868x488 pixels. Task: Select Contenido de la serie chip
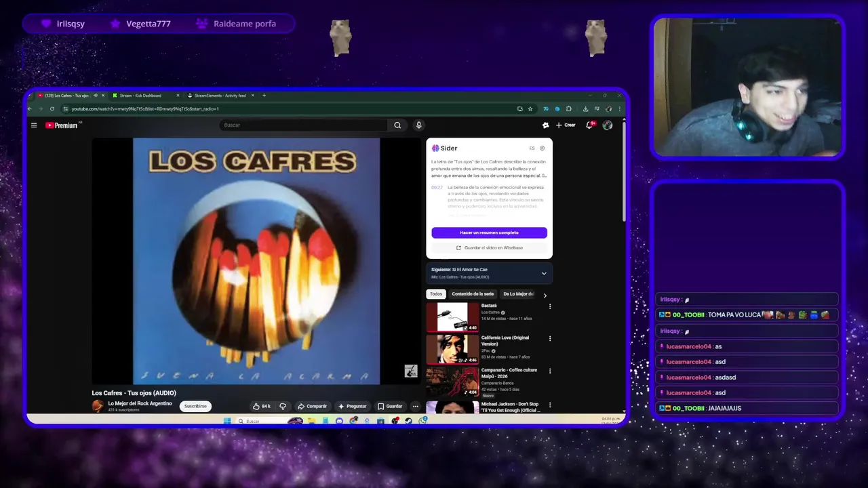coord(473,294)
